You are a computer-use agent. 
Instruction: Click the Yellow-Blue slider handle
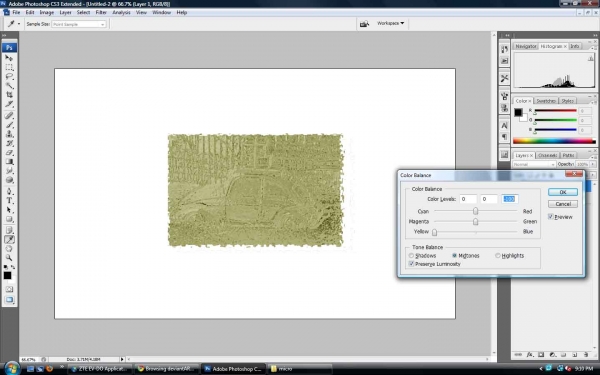[x=434, y=232]
